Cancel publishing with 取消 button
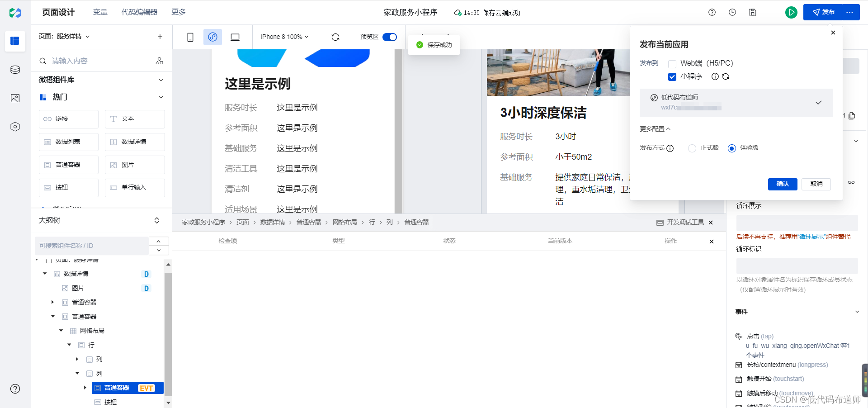 coord(816,184)
